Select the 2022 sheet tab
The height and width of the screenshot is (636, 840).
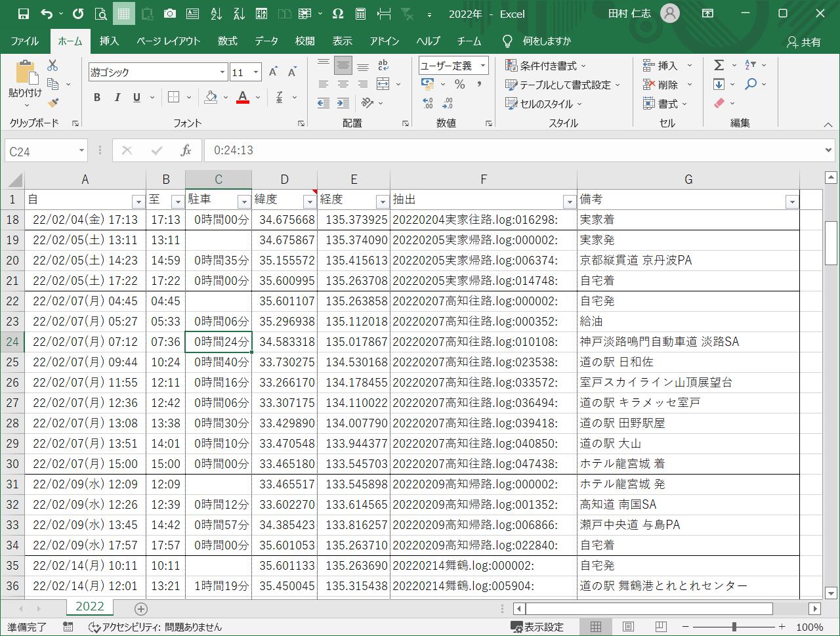(89, 606)
